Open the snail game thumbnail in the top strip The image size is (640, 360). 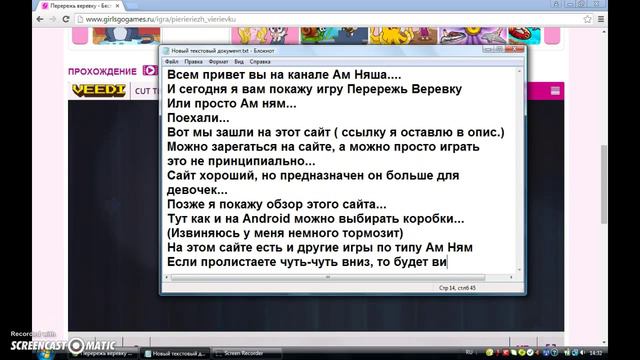coord(334,36)
